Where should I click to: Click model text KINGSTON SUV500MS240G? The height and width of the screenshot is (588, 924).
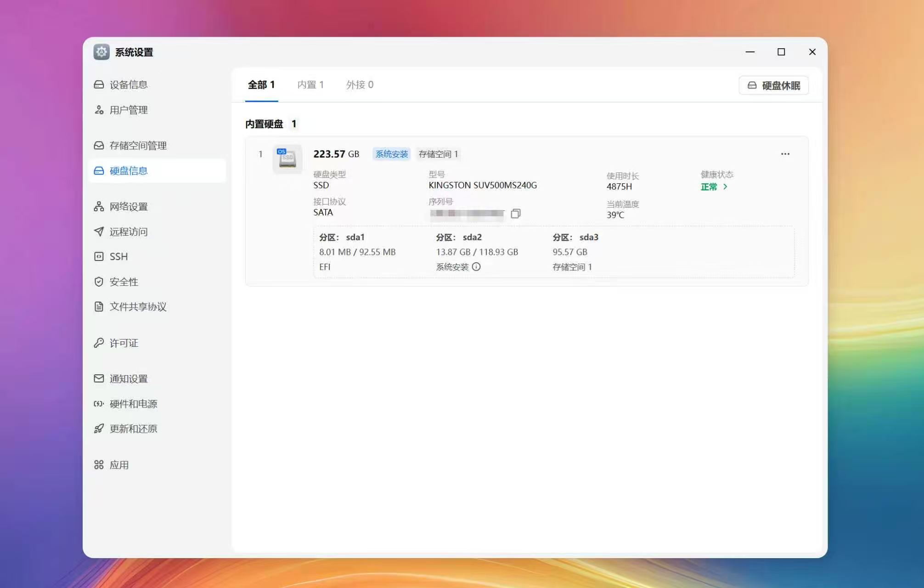point(483,185)
